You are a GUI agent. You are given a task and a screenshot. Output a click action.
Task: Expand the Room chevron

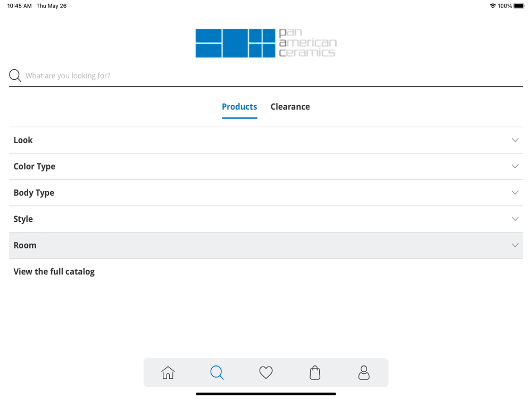[515, 245]
